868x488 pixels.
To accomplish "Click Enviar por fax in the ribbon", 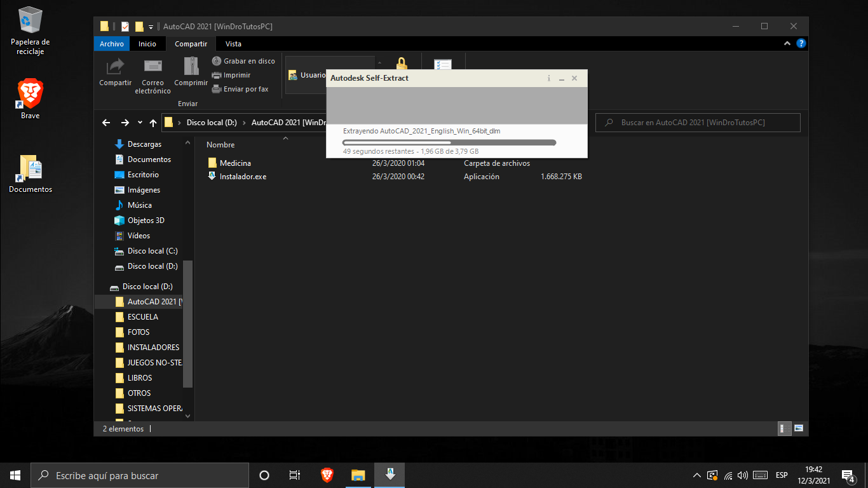I will (240, 89).
